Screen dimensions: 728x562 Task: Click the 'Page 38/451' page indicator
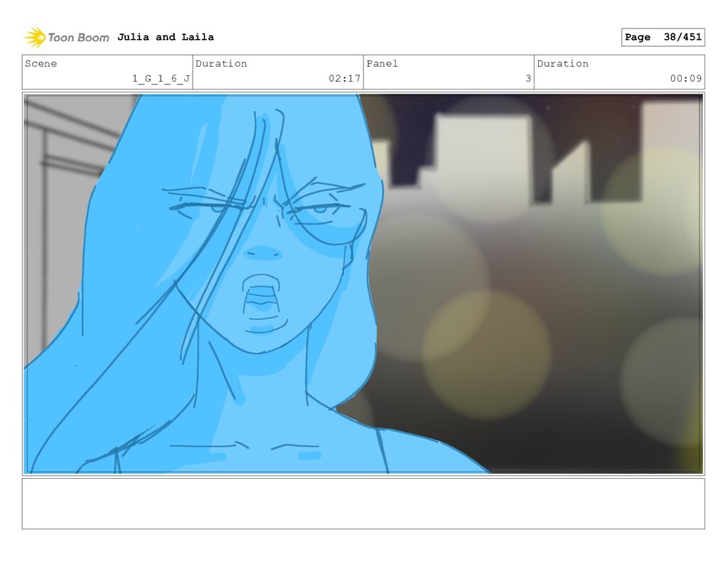tap(663, 37)
